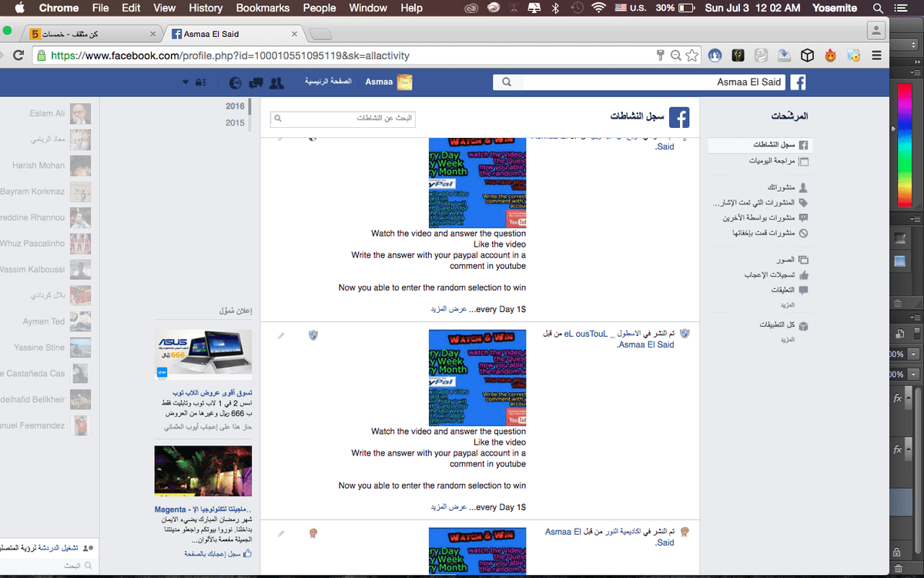The height and width of the screenshot is (578, 924).
Task: Open the account settings caret dropdown in the navbar
Action: tap(185, 82)
